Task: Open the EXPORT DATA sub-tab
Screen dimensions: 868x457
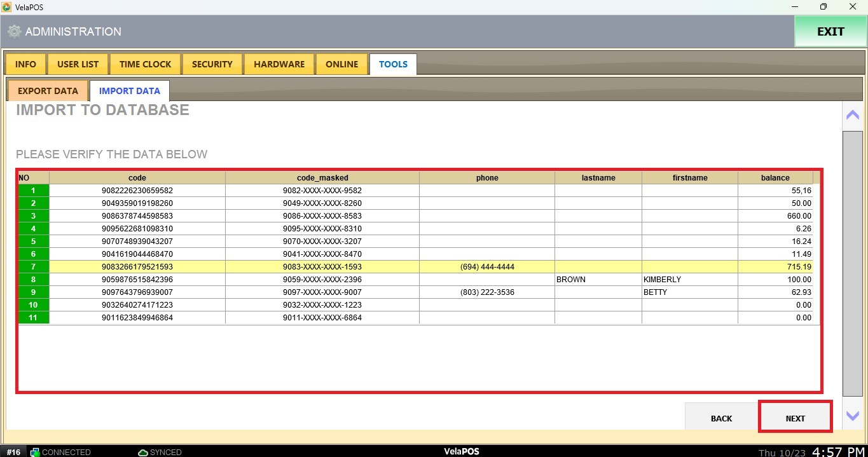Action: coord(48,91)
